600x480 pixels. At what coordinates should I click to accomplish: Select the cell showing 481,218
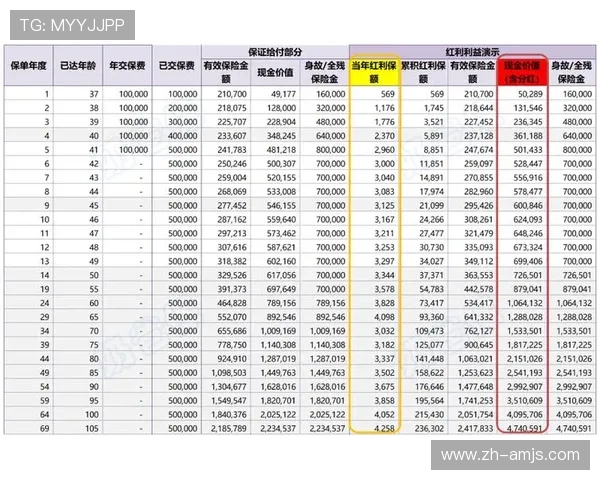click(x=275, y=150)
